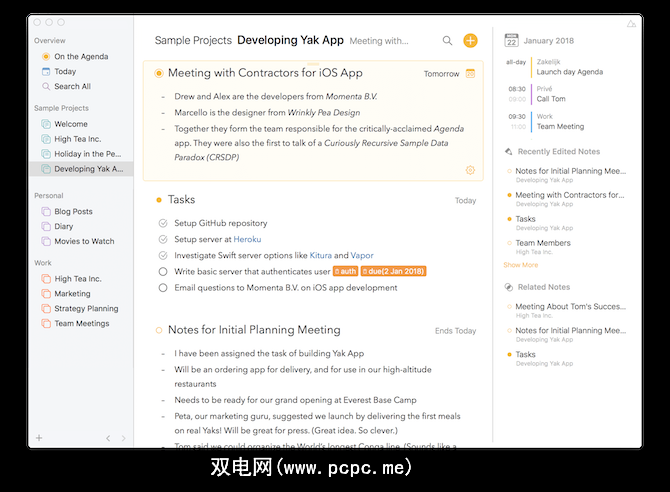Click the Today date label on Tasks note
The height and width of the screenshot is (492, 670).
pos(465,200)
